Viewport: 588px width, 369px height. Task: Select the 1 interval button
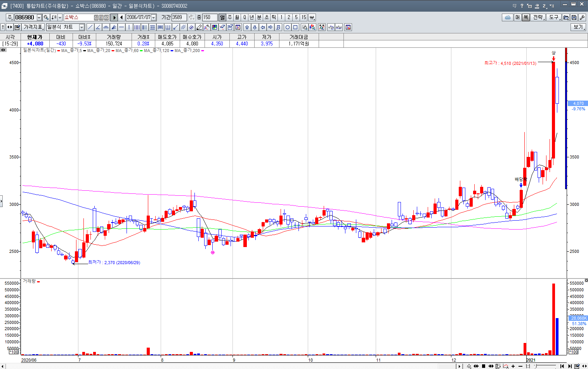click(x=282, y=17)
